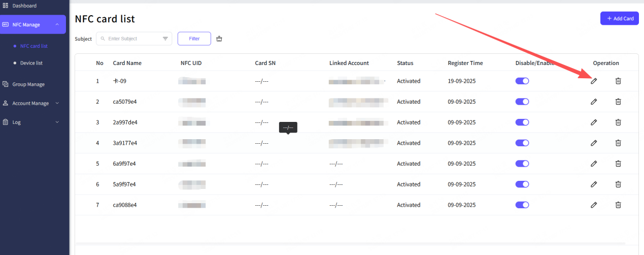644x255 pixels.
Task: Click the filter lines icon in Subject field
Action: coord(165,39)
